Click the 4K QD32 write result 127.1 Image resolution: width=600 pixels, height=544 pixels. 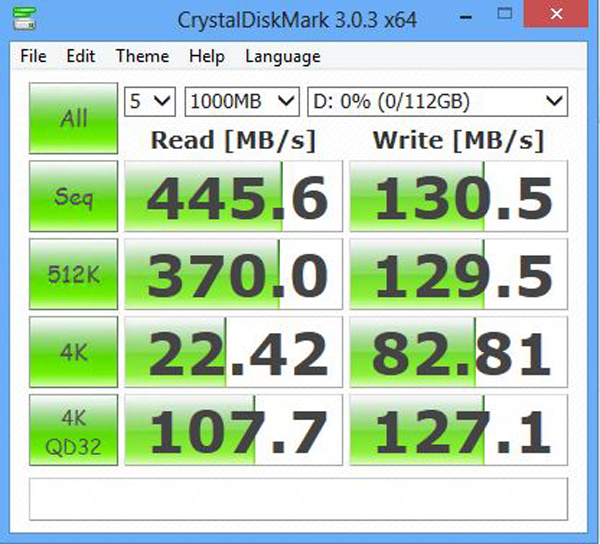pos(458,430)
